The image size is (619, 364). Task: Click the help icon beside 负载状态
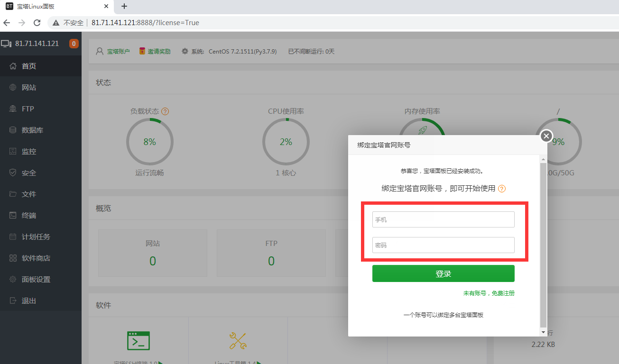(x=165, y=111)
